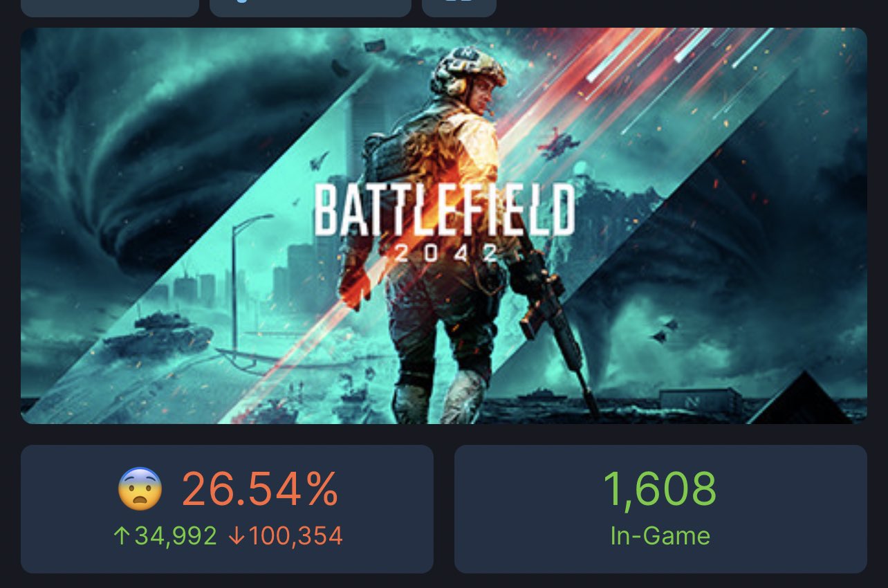This screenshot has width=888, height=588.
Task: Click the partially visible rightmost small icon button at top
Action: coord(459,8)
